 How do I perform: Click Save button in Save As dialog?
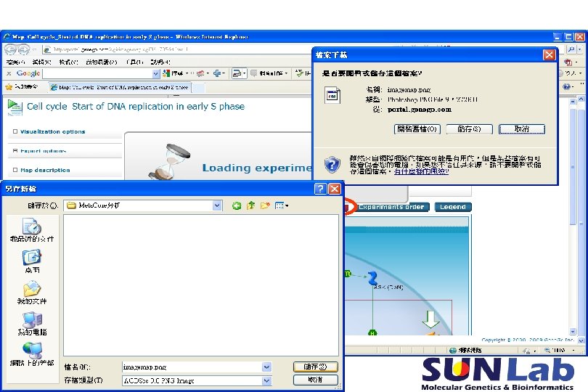coord(315,367)
